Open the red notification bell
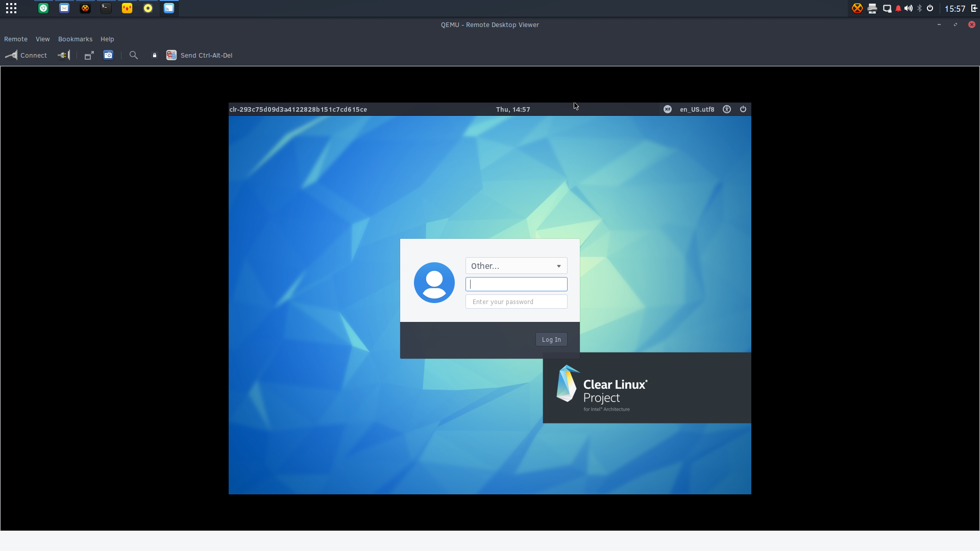This screenshot has height=551, width=980. coord(898,8)
